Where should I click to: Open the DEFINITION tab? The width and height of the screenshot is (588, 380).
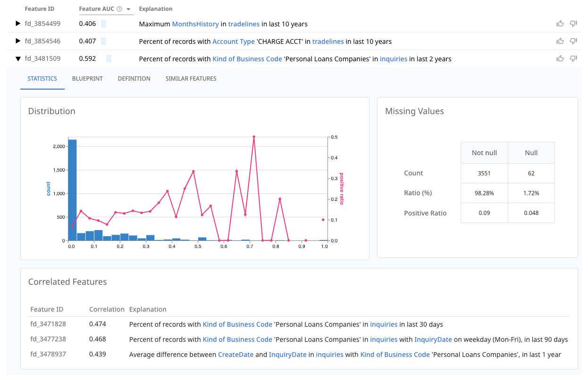tap(134, 78)
